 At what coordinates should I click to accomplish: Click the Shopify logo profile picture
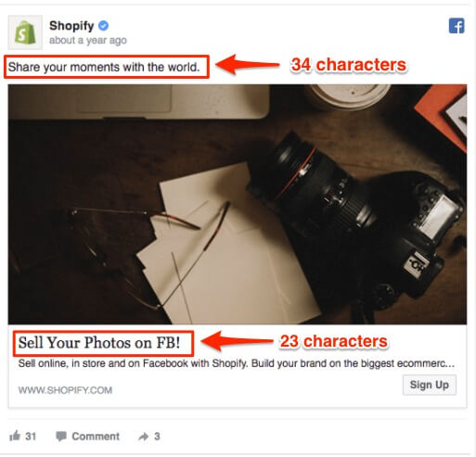point(25,32)
